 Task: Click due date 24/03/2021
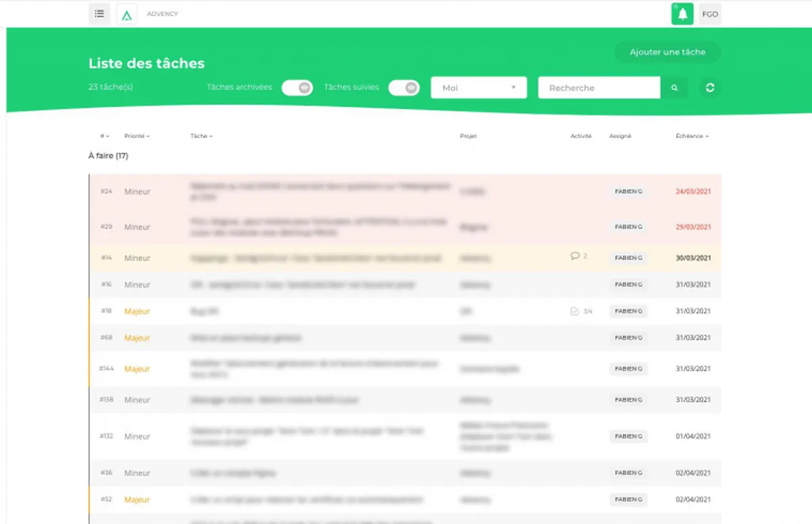coord(693,192)
